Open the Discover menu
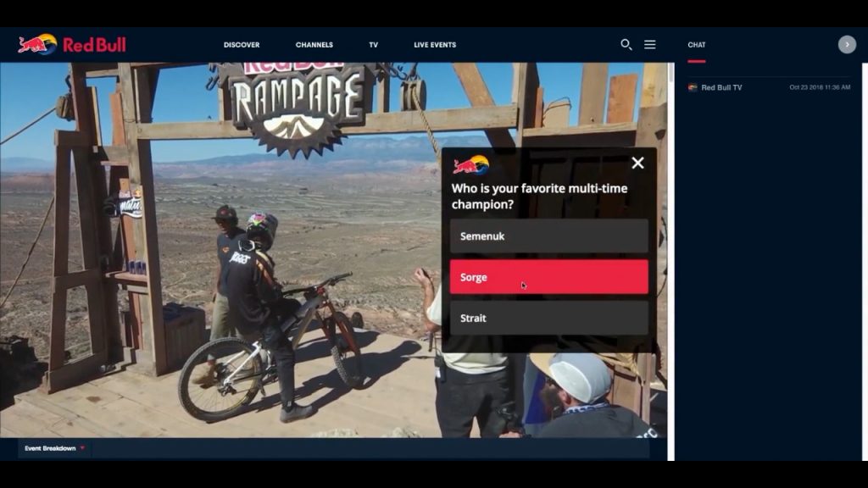The width and height of the screenshot is (868, 488). click(242, 45)
